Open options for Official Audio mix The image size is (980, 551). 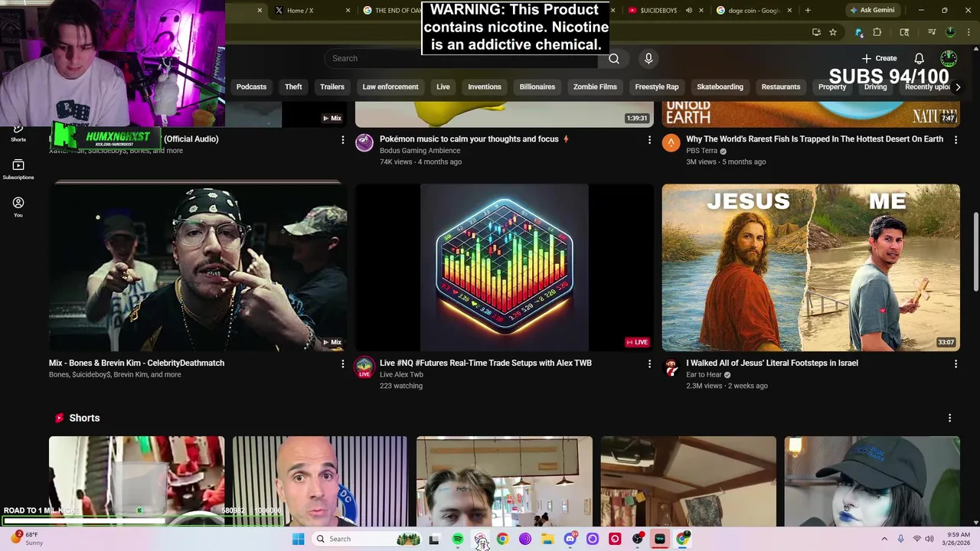coord(342,139)
